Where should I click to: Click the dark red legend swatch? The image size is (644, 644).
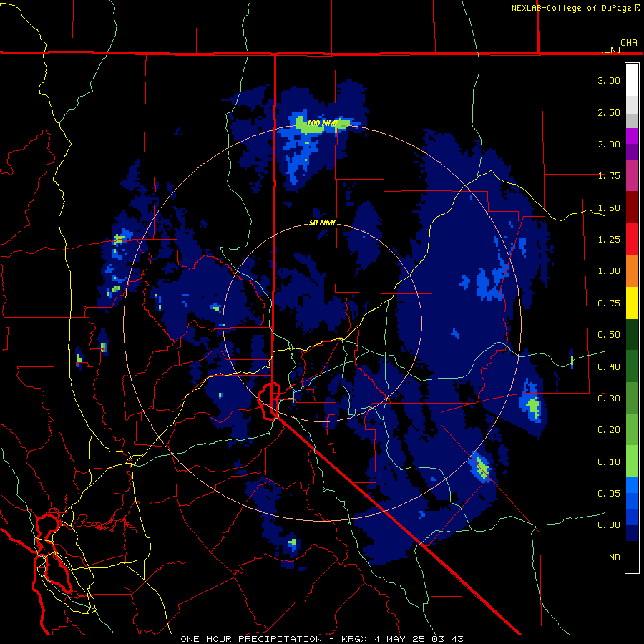click(632, 208)
